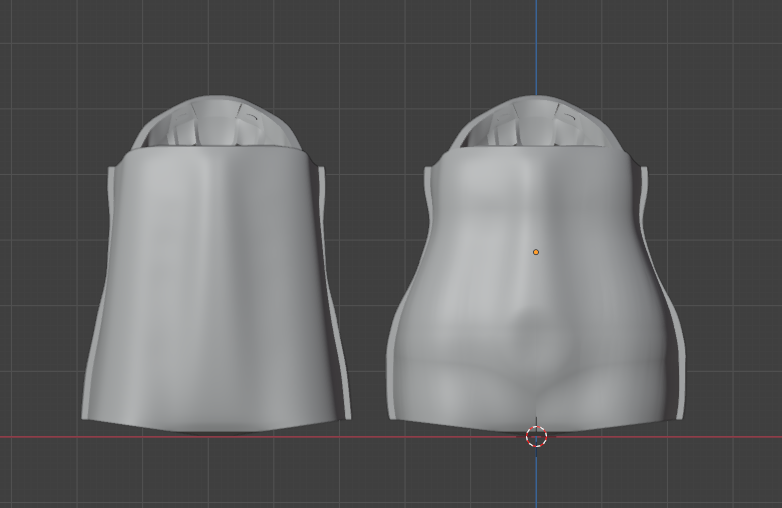Click the 3D cursor at the axis intersection
Viewport: 782px width, 508px height.
(537, 437)
